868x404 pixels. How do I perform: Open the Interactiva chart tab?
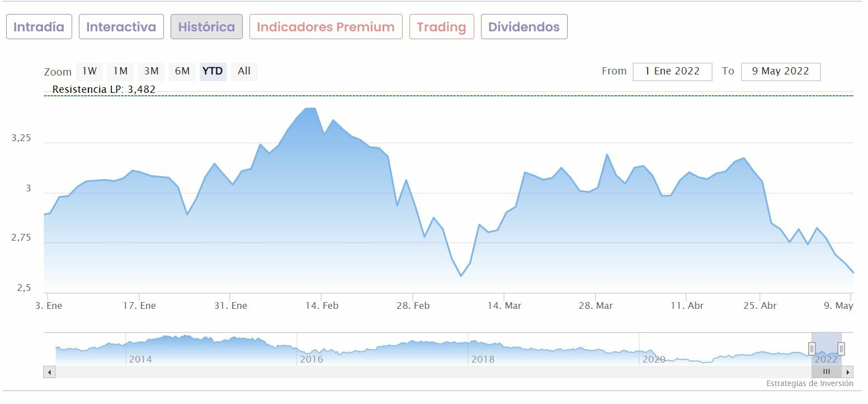tap(121, 27)
